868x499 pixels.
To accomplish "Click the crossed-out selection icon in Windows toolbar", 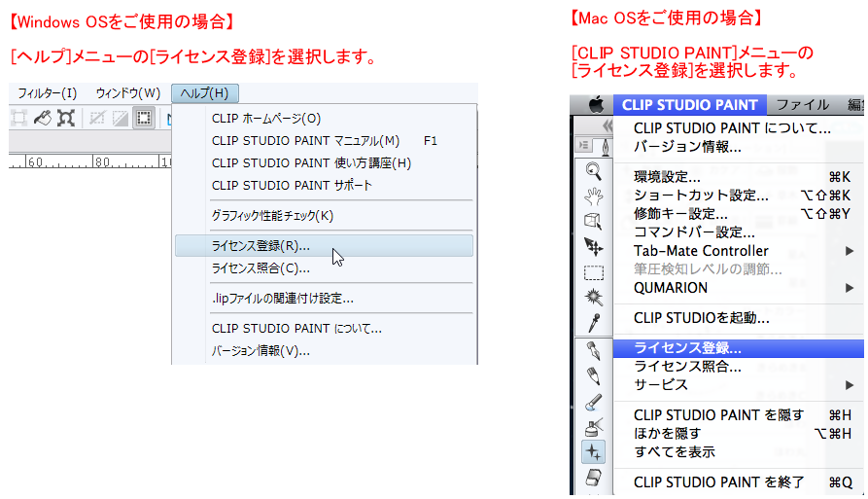I will 97,118.
